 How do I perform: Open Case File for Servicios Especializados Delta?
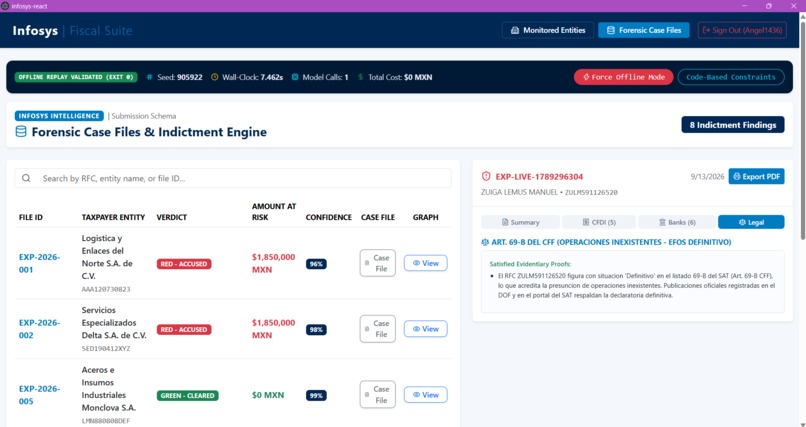pyautogui.click(x=377, y=329)
